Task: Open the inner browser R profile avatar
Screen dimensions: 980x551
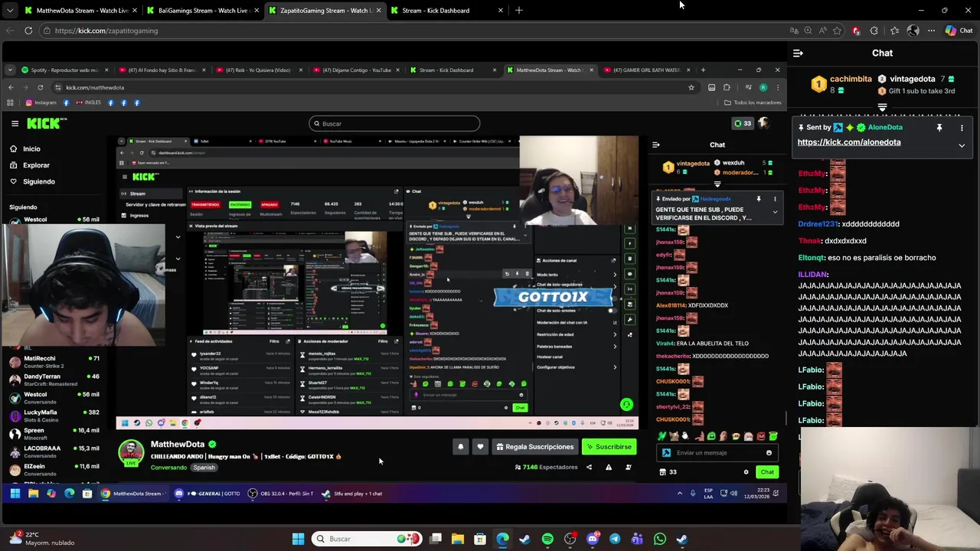Action: pos(763,87)
